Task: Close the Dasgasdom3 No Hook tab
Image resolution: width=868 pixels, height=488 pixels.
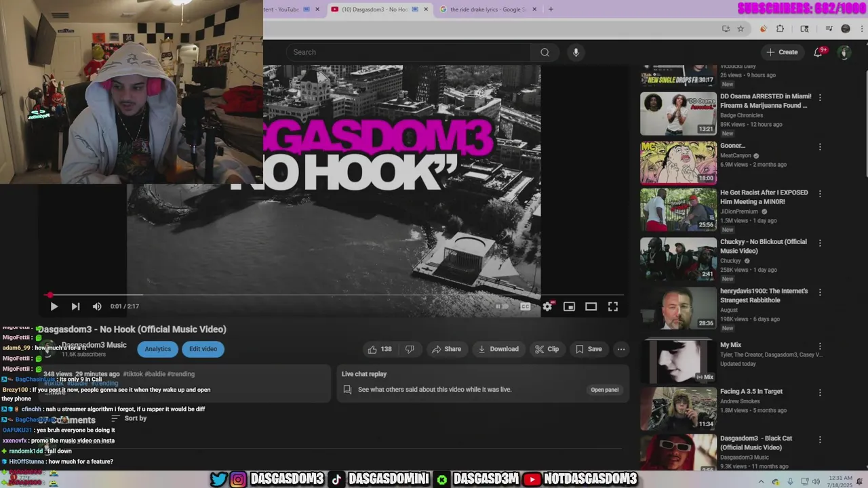Action: pyautogui.click(x=426, y=9)
